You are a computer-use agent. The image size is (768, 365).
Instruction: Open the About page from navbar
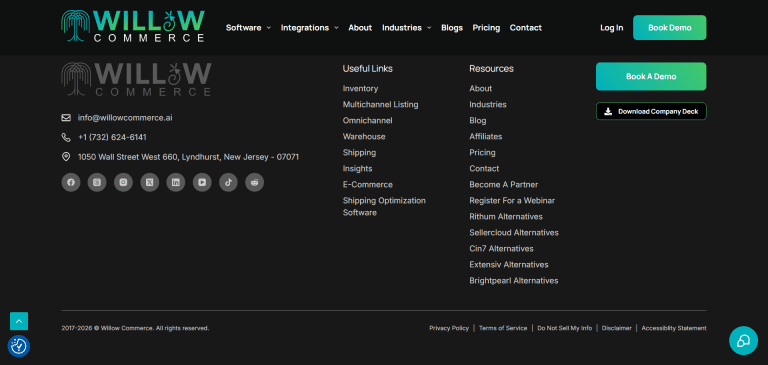coord(360,28)
